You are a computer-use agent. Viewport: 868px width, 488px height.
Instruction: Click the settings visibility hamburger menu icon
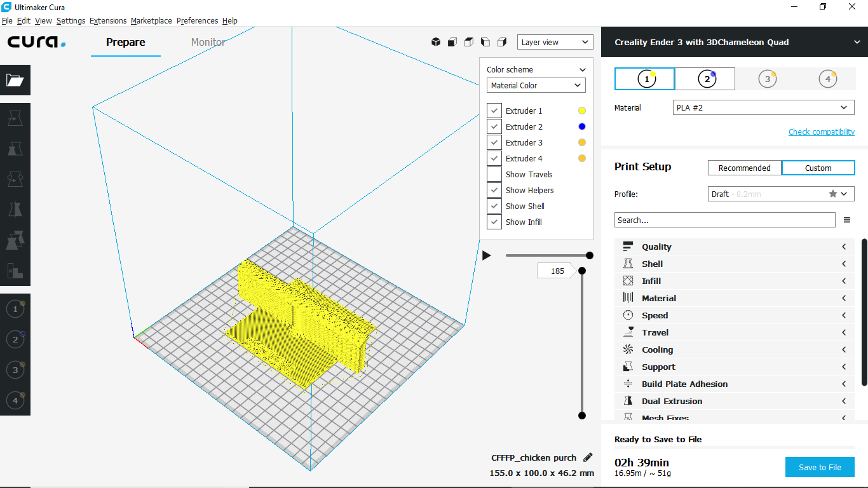(846, 220)
